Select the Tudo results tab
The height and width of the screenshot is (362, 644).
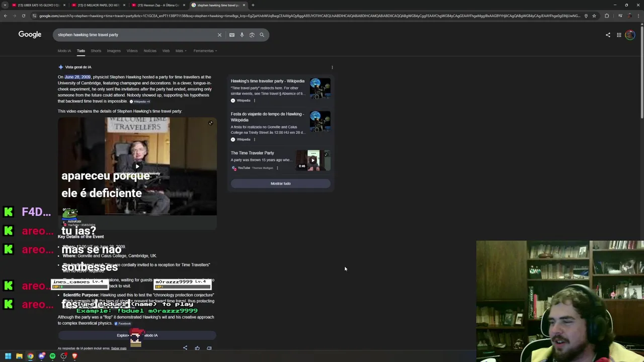81,51
